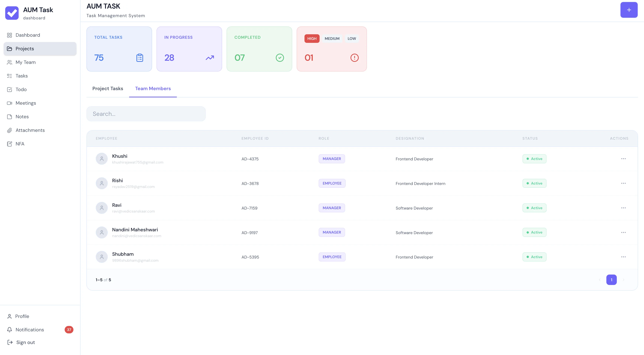Click Frontend Developer Intern designation
This screenshot has width=644, height=355.
420,184
